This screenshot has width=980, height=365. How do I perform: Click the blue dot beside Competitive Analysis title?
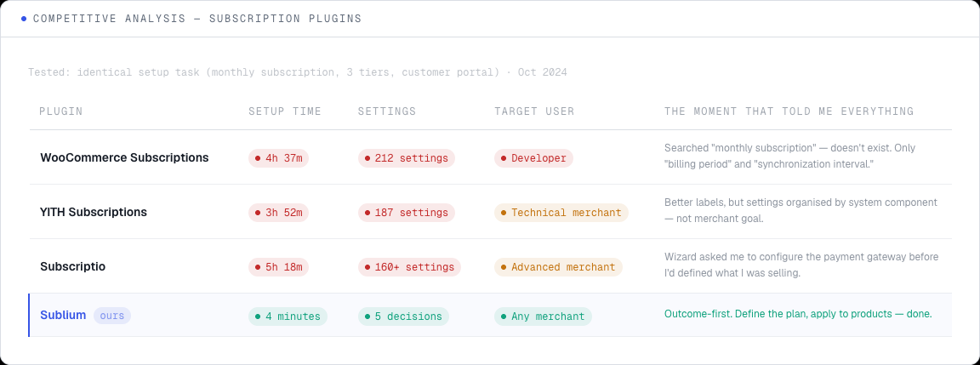[x=24, y=19]
